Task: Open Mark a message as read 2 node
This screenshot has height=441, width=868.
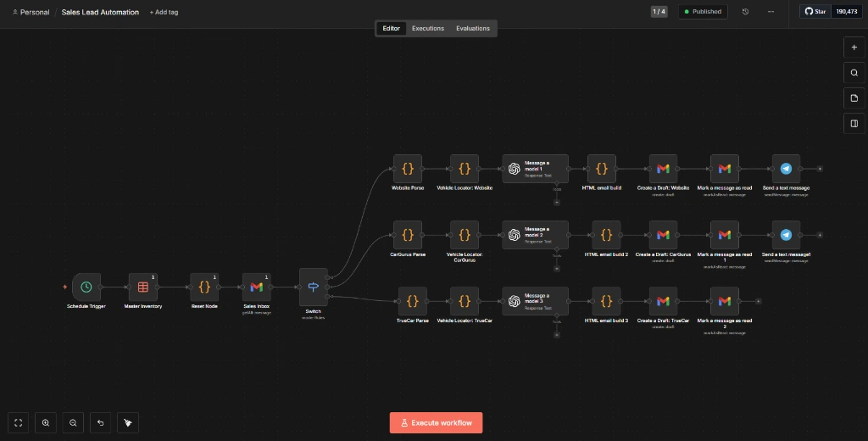Action: pyautogui.click(x=725, y=301)
